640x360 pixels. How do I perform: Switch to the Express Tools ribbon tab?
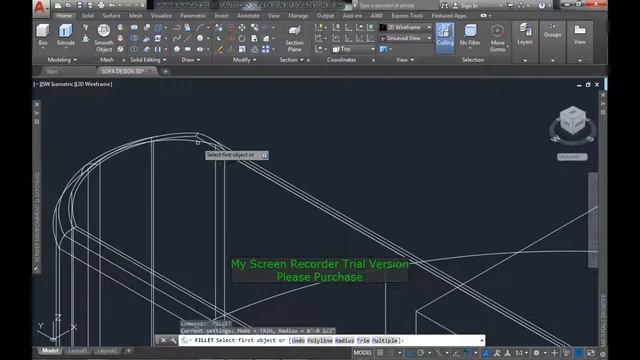pyautogui.click(x=407, y=16)
